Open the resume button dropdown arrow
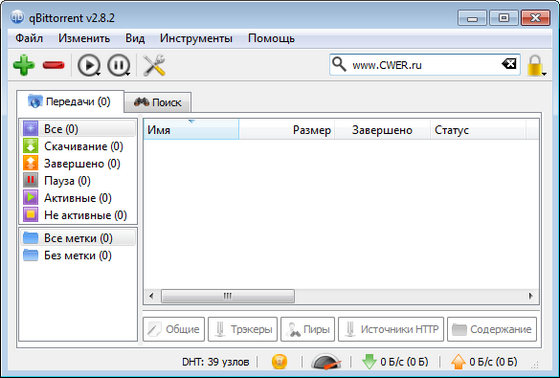The height and width of the screenshot is (378, 560). coord(98,74)
